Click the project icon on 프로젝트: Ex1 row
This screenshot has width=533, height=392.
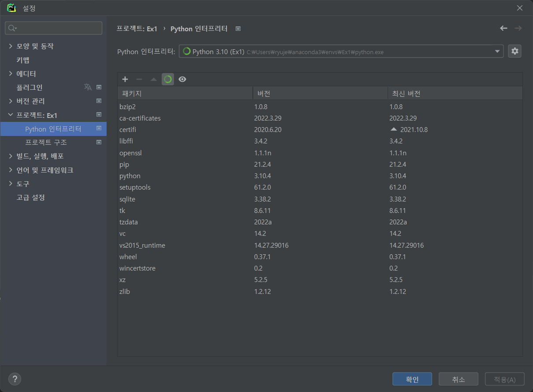point(99,115)
